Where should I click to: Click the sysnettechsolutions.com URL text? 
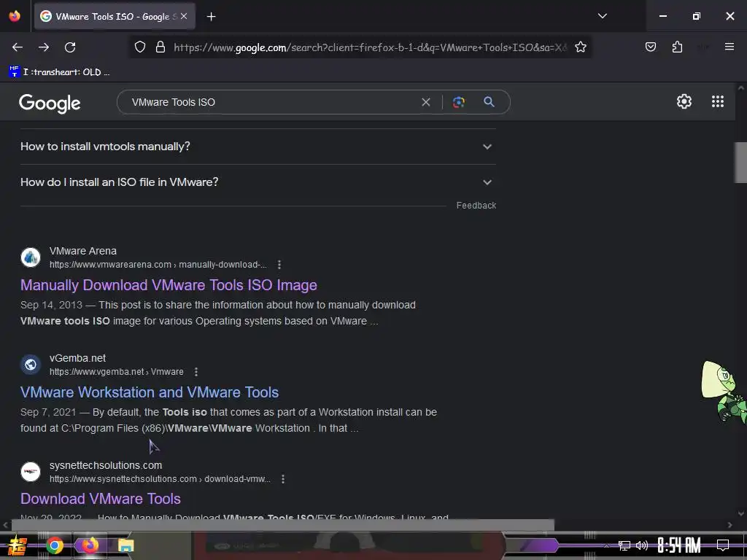tap(160, 478)
